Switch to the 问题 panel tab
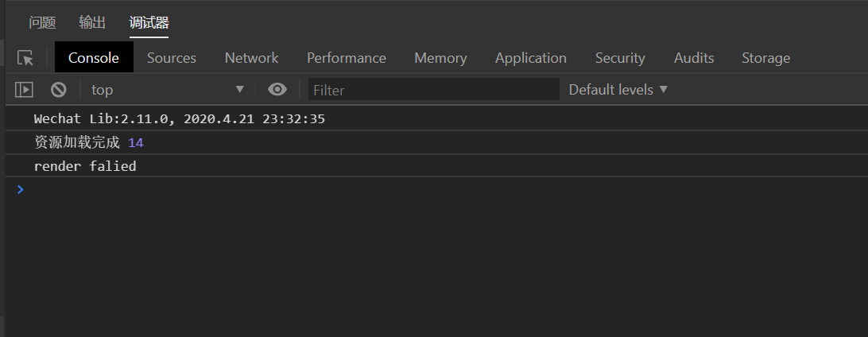This screenshot has width=868, height=337. pos(42,22)
